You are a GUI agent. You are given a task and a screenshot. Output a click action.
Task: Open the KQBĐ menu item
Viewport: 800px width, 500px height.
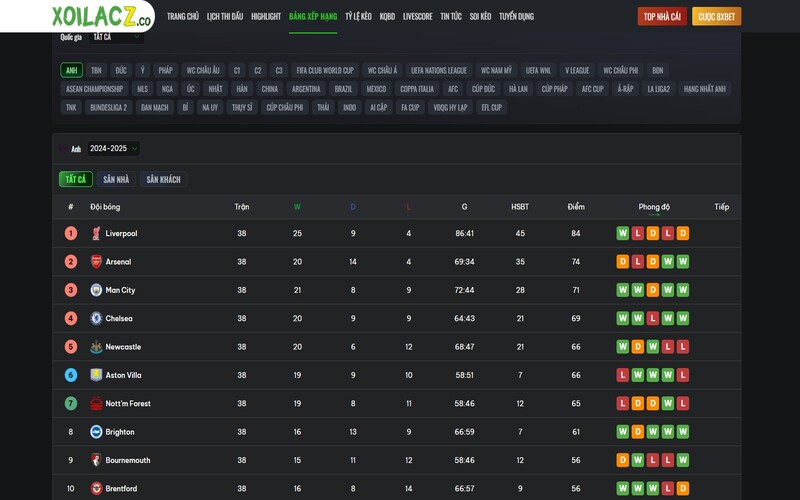(x=387, y=16)
